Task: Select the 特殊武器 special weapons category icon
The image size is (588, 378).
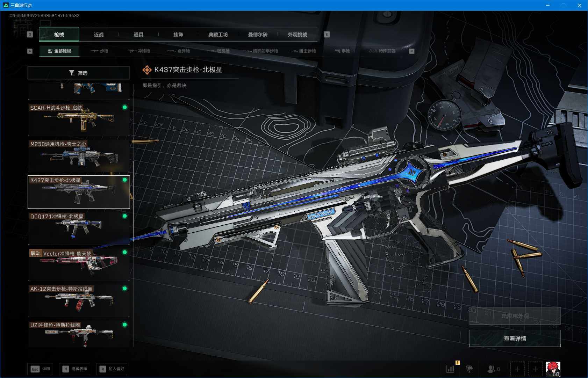Action: click(x=383, y=51)
